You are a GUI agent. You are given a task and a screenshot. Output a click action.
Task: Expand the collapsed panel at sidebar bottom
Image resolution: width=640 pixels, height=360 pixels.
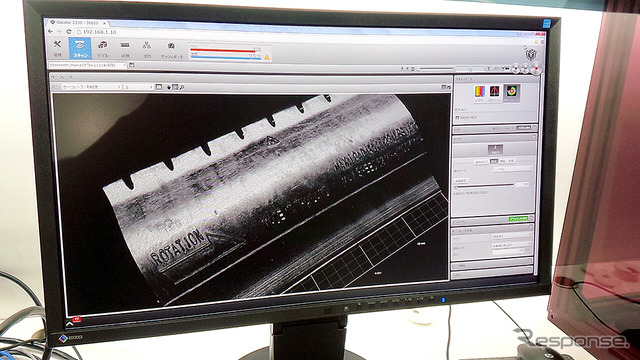493,275
